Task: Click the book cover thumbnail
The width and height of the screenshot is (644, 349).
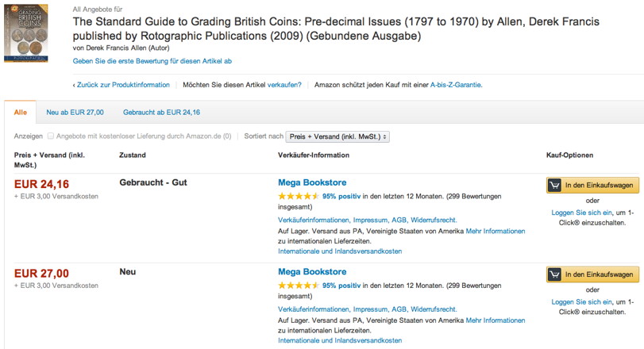Action: 25,33
